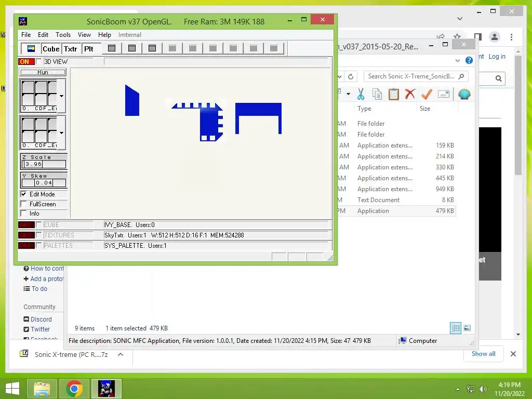This screenshot has height=399, width=532.
Task: Select the Cube toolbar button
Action: (x=51, y=48)
